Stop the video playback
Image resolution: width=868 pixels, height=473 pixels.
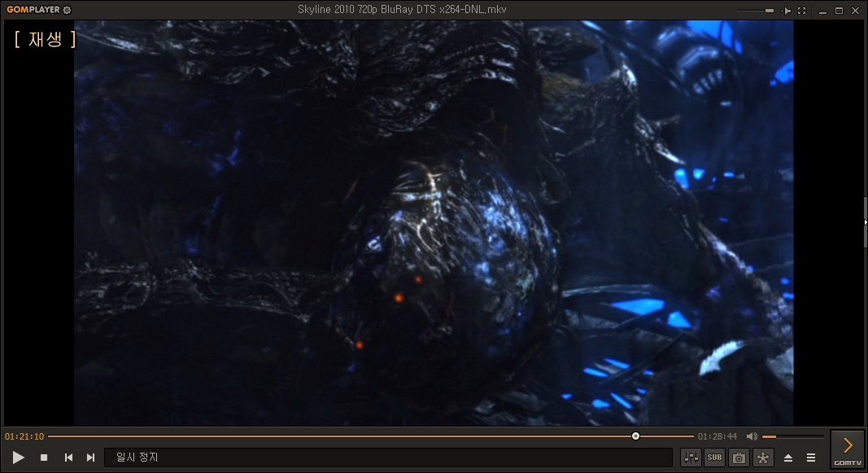click(x=44, y=458)
